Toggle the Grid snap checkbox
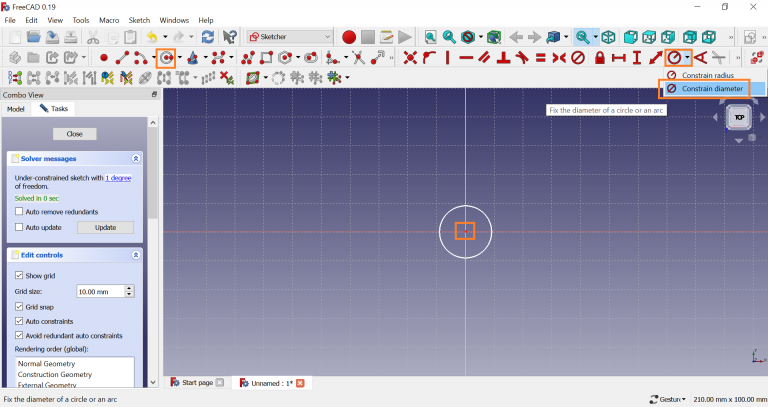 (20, 306)
